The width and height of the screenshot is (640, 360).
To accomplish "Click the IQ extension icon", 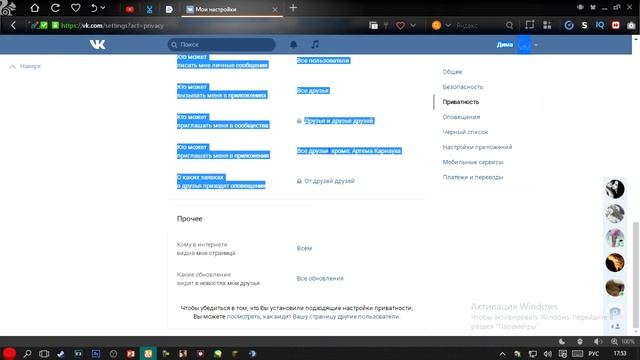I will [x=600, y=25].
